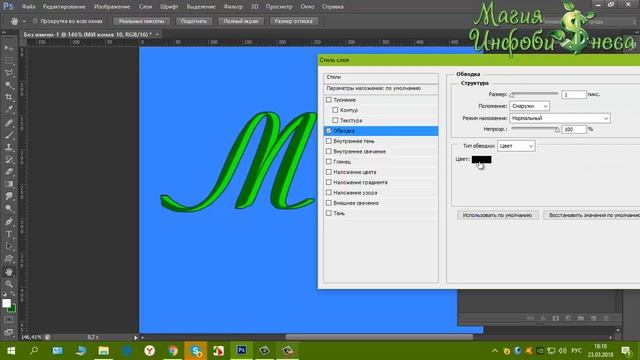Open the Положение dropdown (Снаружи)

tap(529, 106)
